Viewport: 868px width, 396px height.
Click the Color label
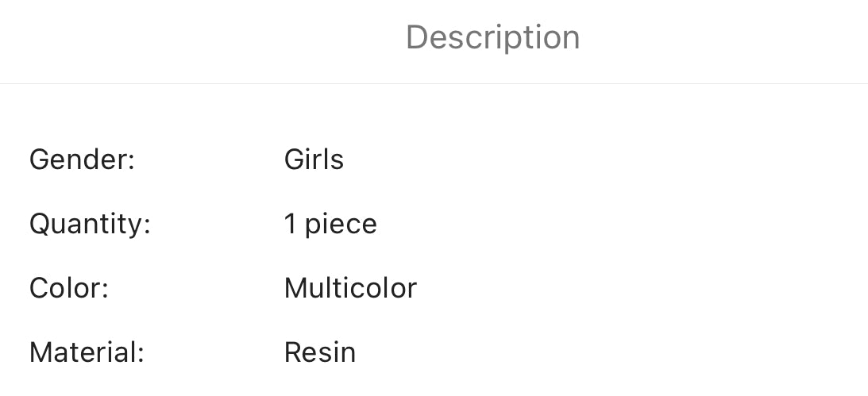(69, 287)
